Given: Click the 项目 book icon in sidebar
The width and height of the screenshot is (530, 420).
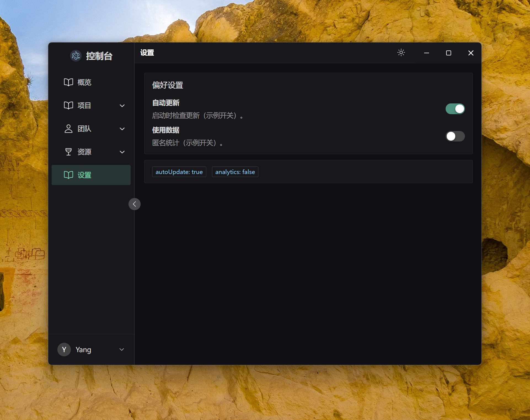Looking at the screenshot, I should [68, 105].
